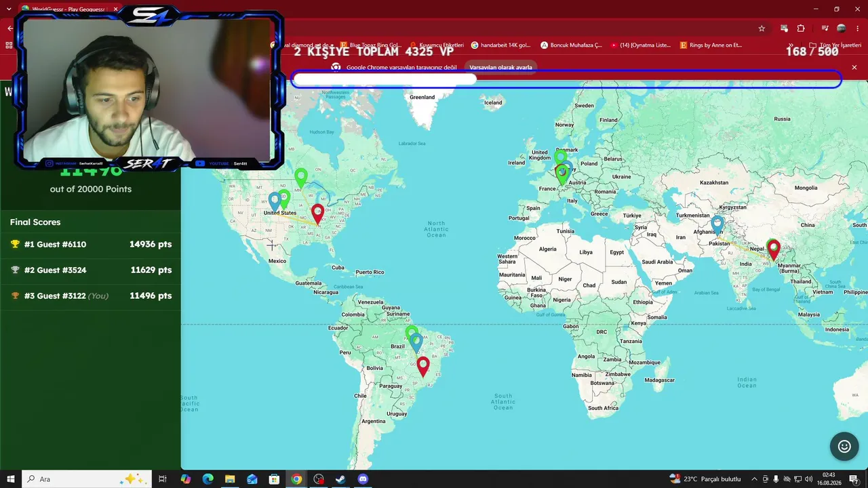
Task: Open the Copilot icon in the taskbar
Action: 186,479
